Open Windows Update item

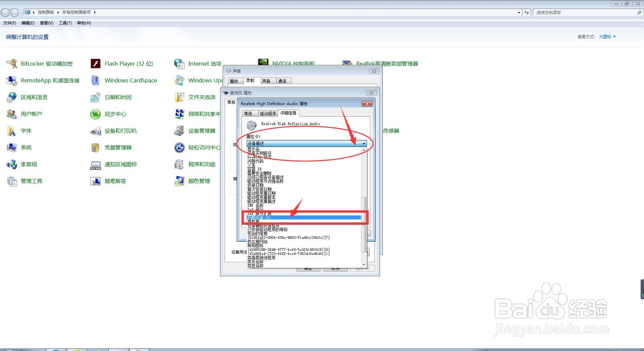click(205, 80)
